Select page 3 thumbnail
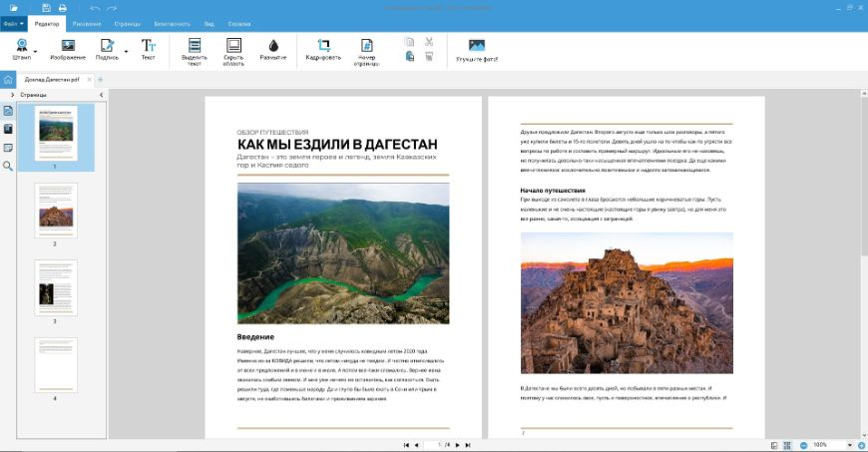 click(x=56, y=288)
